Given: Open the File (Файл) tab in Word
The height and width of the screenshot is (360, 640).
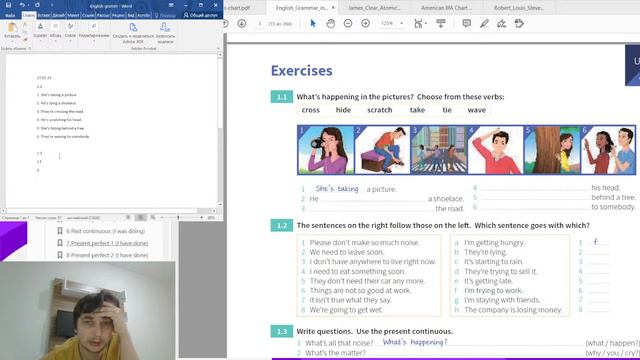Looking at the screenshot, I should [10, 15].
